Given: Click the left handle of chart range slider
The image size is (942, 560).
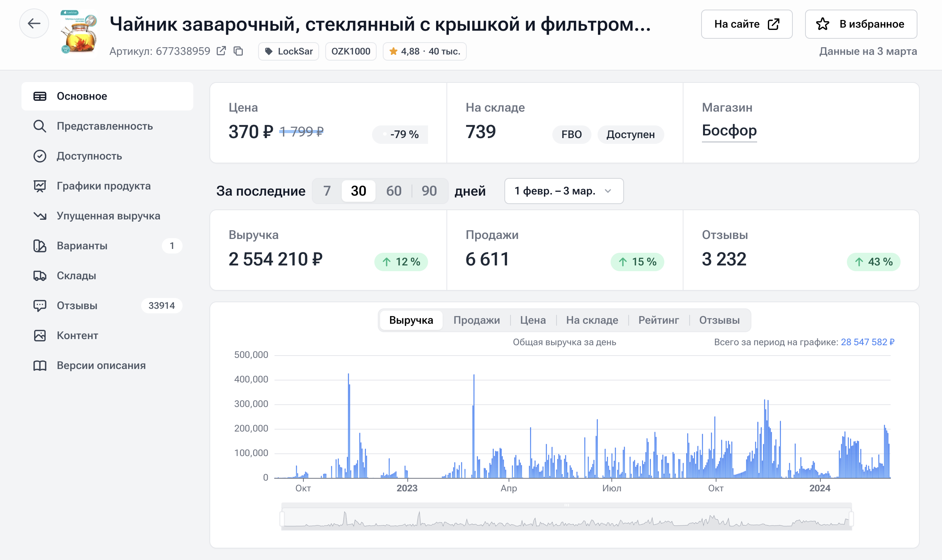Looking at the screenshot, I should [282, 519].
